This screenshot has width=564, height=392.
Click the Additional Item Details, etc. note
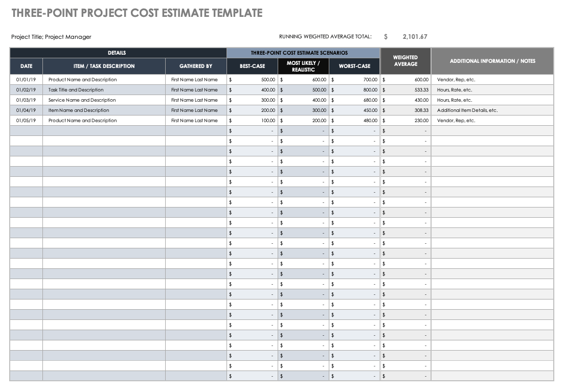tap(467, 110)
